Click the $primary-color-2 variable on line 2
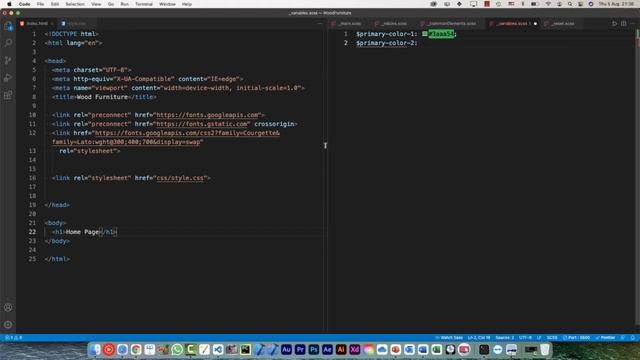 [x=385, y=43]
